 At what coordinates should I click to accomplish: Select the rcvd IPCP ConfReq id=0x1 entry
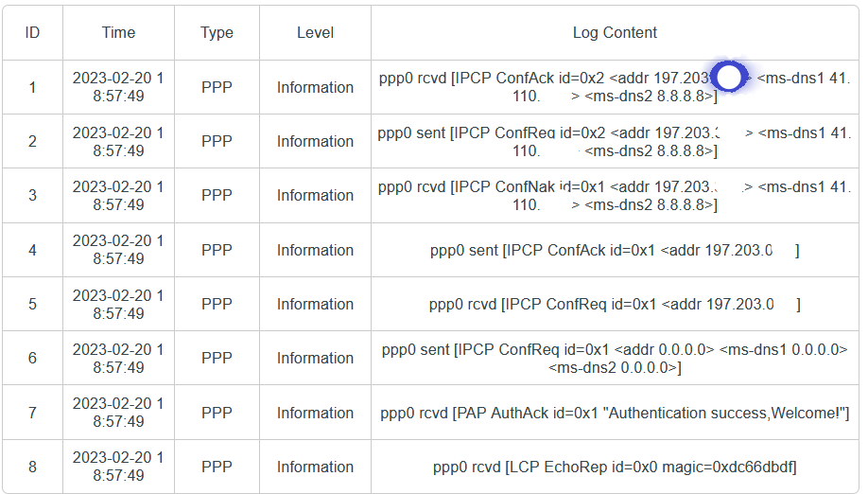tap(615, 304)
